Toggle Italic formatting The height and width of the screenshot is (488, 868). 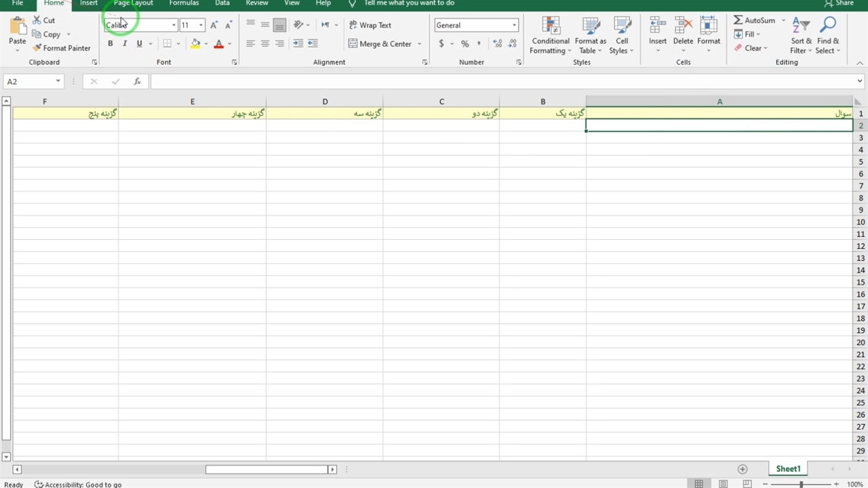pos(125,43)
